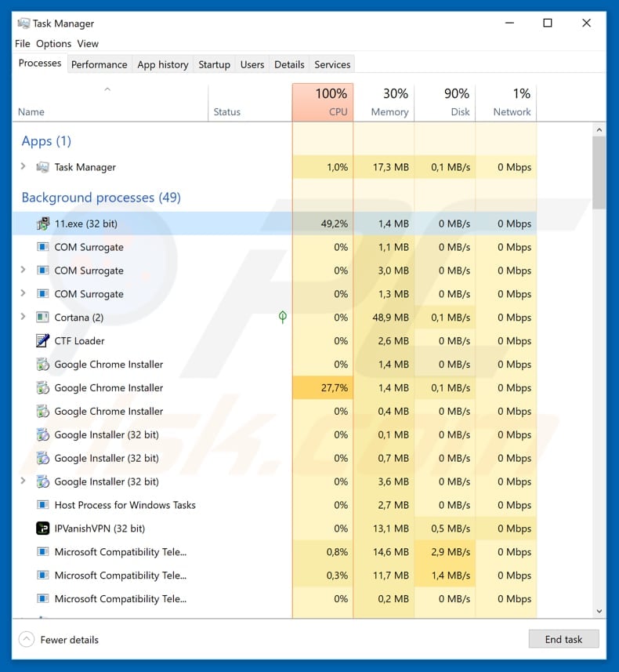The image size is (619, 672).
Task: Click the scrollbar down arrow
Action: click(599, 611)
